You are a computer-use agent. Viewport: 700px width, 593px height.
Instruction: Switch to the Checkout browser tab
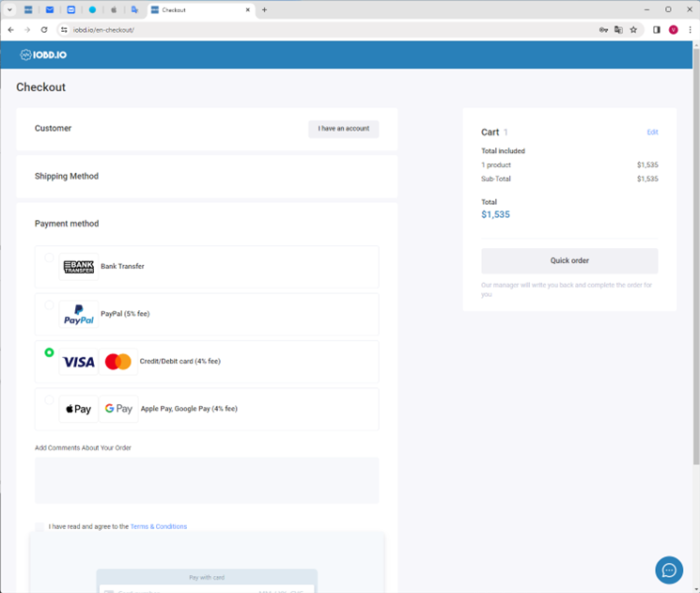point(197,9)
